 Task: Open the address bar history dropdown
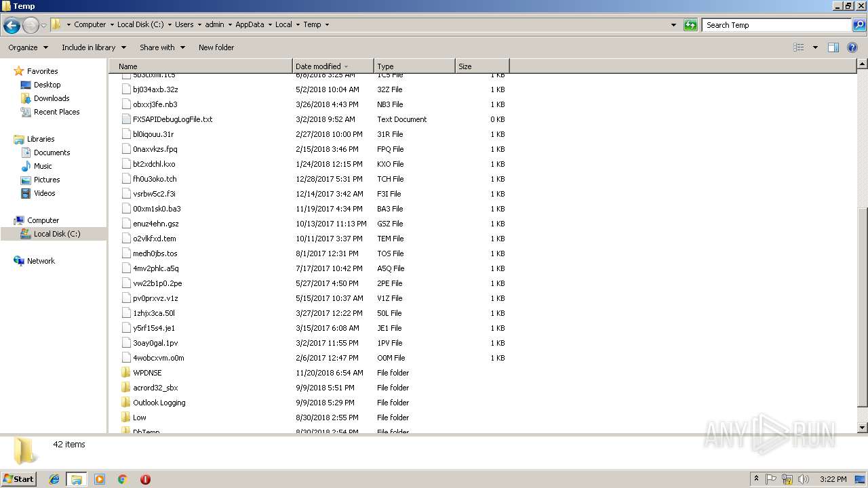[673, 25]
